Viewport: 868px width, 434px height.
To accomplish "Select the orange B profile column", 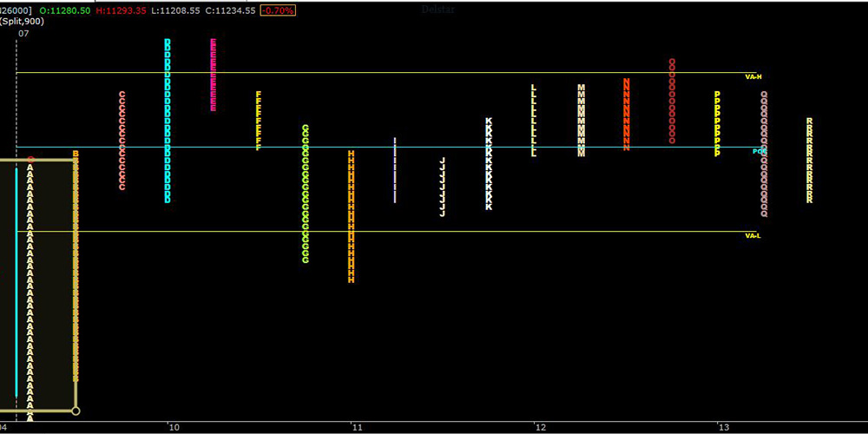I will point(76,266).
